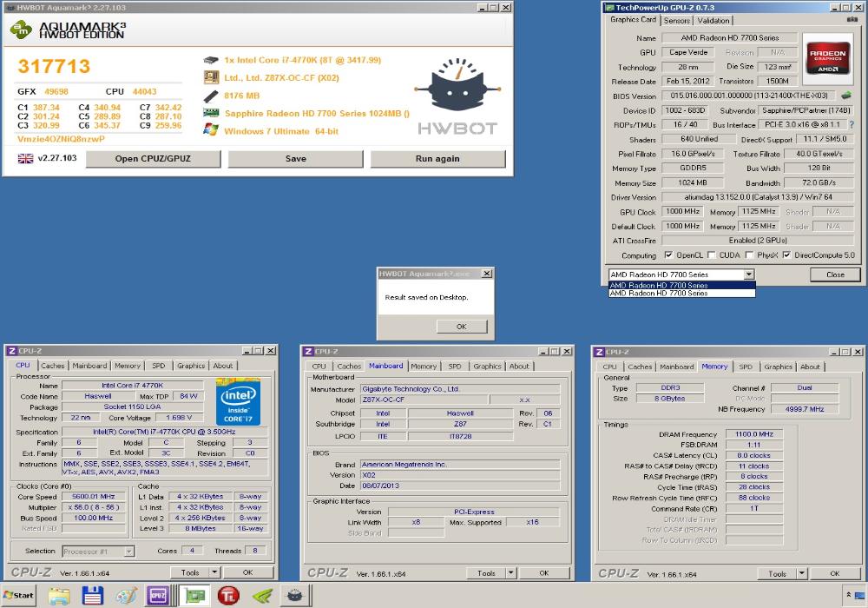The width and height of the screenshot is (868, 608).
Task: Click the Driver Version field in GPU-Z
Action: (758, 197)
